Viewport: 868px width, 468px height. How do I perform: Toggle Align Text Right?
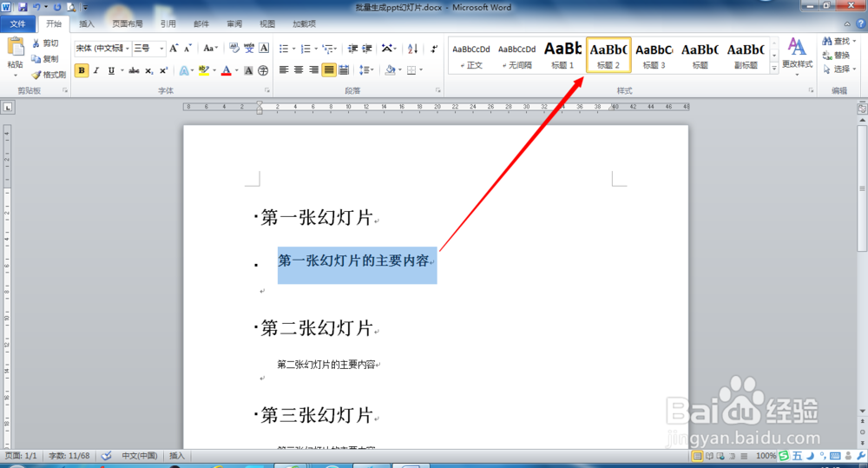coord(314,69)
